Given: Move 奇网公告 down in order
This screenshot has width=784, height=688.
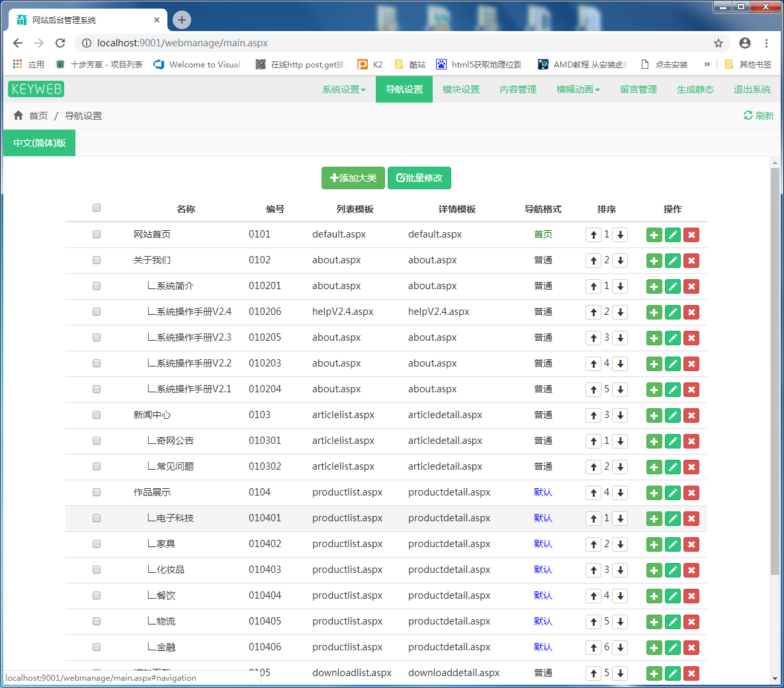Looking at the screenshot, I should pos(621,441).
